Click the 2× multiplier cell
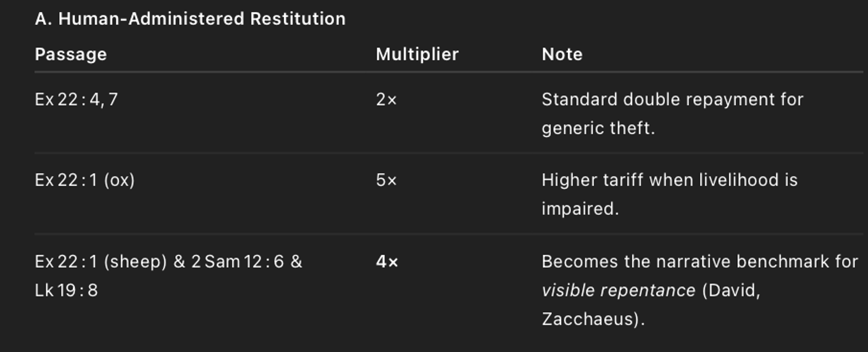The width and height of the screenshot is (868, 352). click(x=386, y=99)
